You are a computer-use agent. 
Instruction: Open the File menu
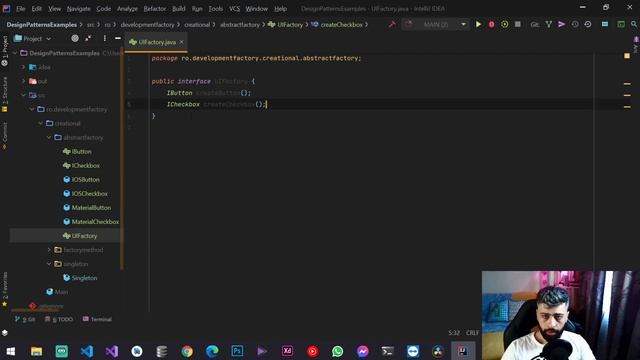(x=20, y=9)
